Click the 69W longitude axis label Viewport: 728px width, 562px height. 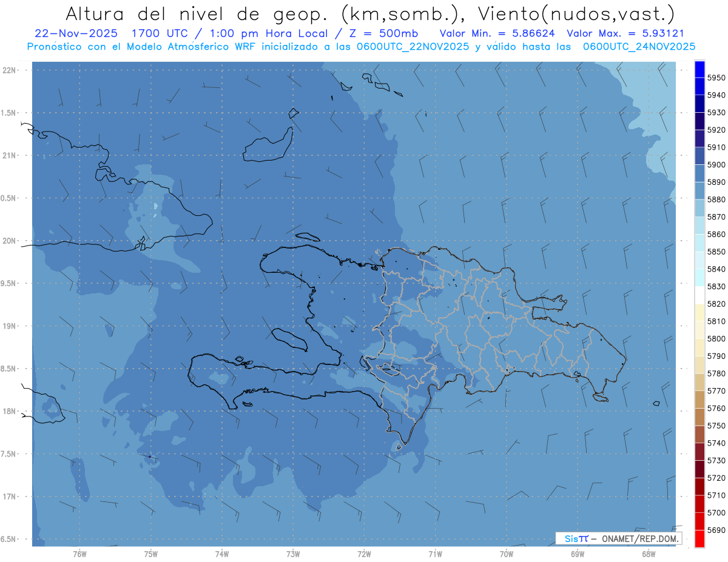578,554
